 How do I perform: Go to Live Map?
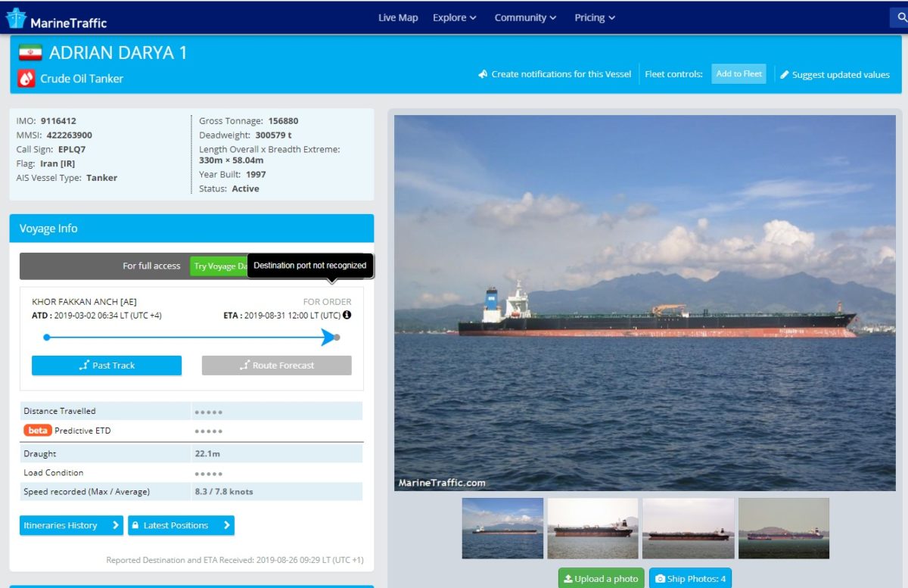pyautogui.click(x=398, y=17)
